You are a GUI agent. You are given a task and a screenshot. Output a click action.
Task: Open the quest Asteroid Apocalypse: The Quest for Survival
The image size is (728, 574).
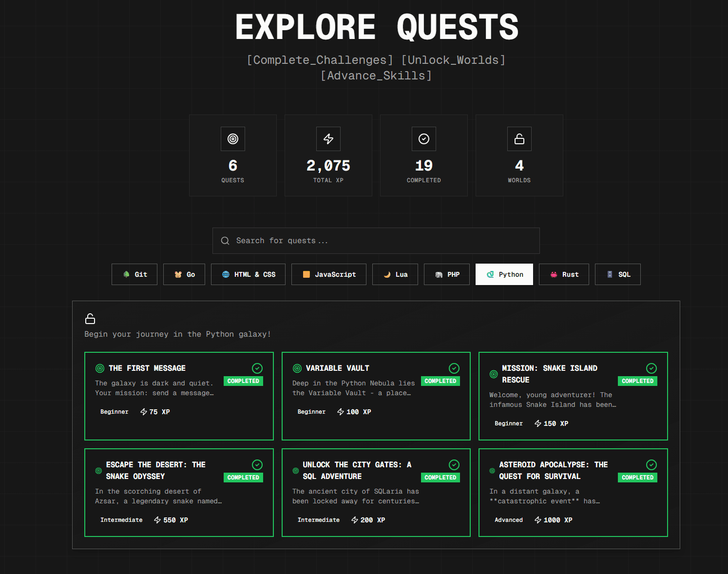coord(573,492)
